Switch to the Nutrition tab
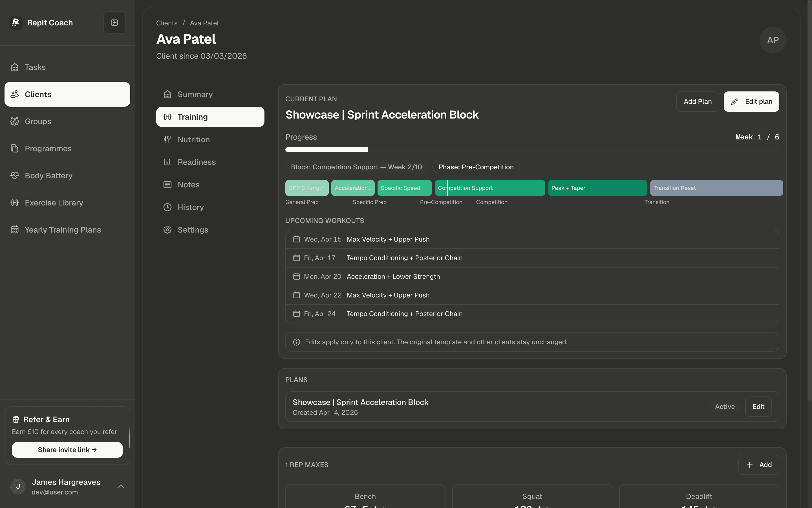Image resolution: width=812 pixels, height=508 pixels. (x=210, y=139)
